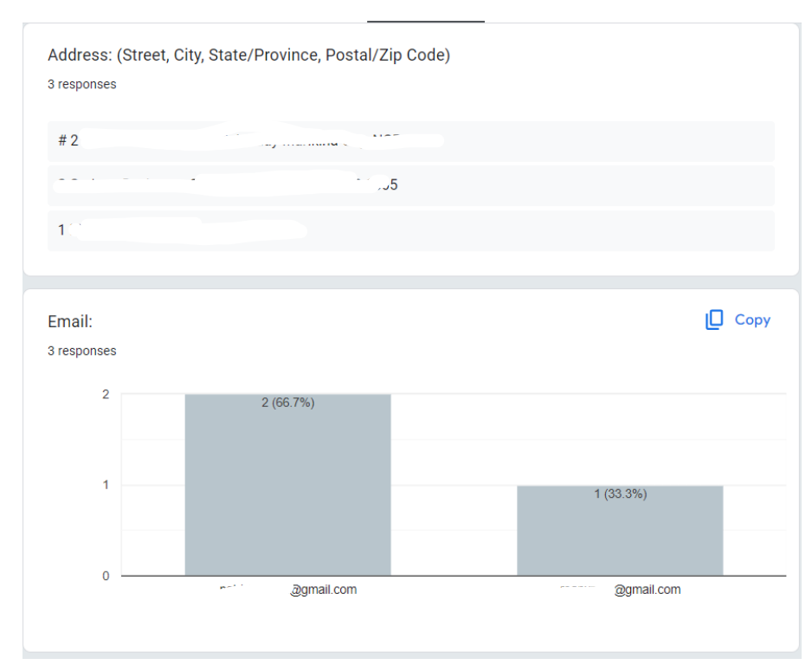Click the "1 (33.3%)" bar value label

click(x=620, y=494)
